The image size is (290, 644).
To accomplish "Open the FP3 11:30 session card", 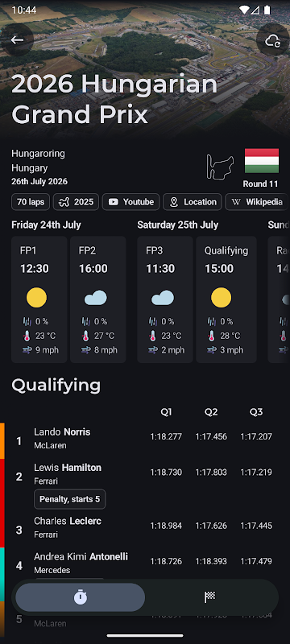I will (x=165, y=299).
